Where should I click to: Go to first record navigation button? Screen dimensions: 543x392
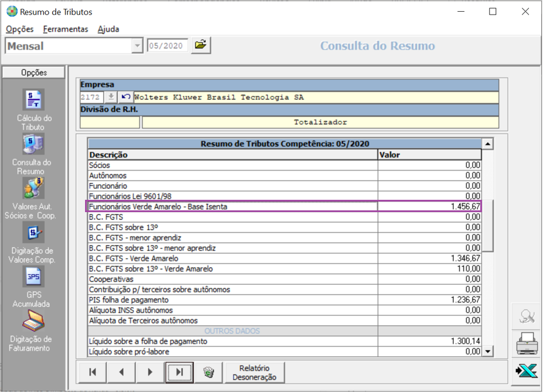93,372
